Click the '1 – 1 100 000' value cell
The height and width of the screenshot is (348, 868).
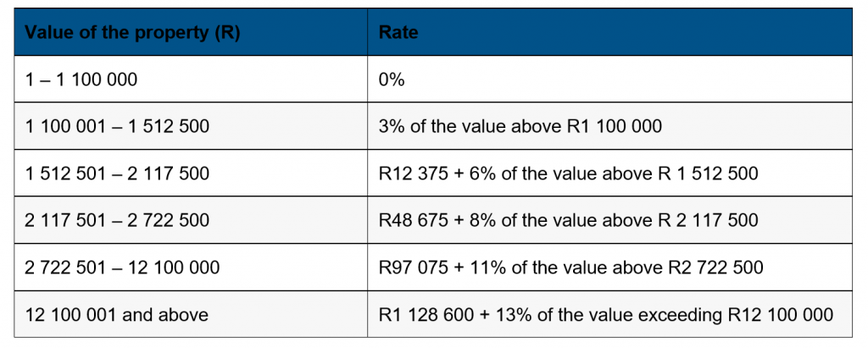pyautogui.click(x=81, y=80)
